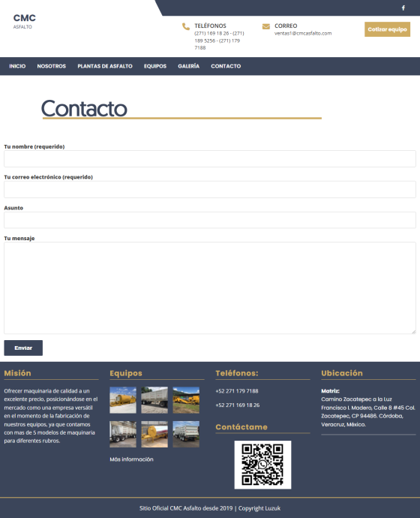The image size is (420, 518).
Task: Open the Equipos menu item
Action: (155, 66)
